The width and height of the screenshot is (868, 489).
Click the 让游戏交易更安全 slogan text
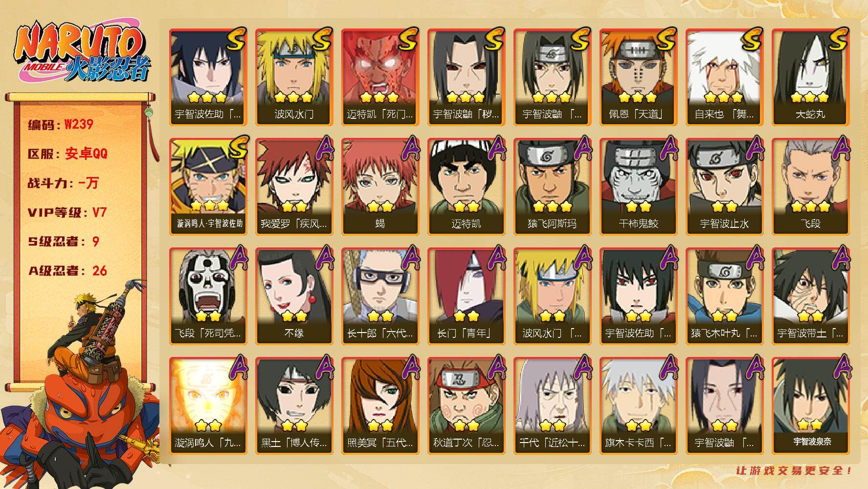(795, 470)
